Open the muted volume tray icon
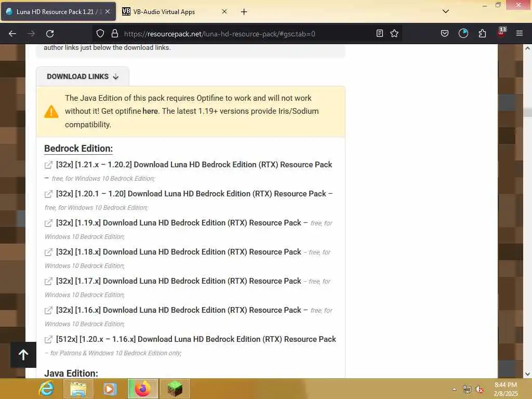Viewport: 532px width, 399px height. 480,390
